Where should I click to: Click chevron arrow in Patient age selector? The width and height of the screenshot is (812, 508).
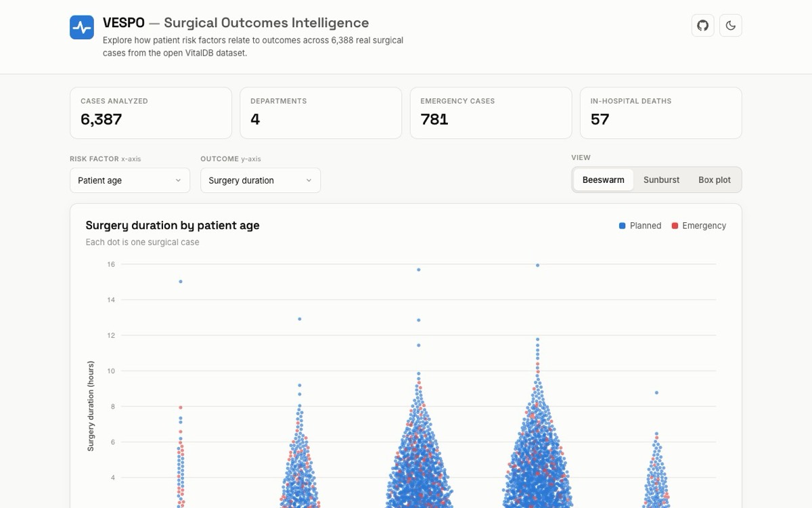point(178,180)
